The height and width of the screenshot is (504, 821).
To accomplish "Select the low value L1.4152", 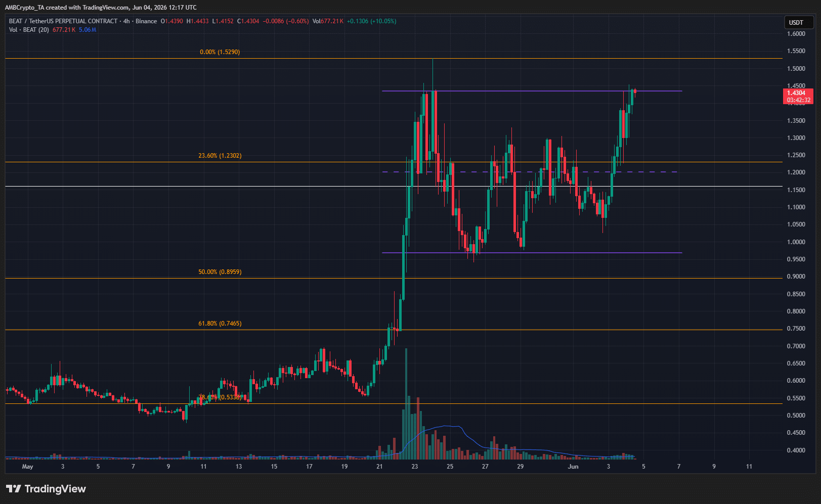I will (x=223, y=21).
